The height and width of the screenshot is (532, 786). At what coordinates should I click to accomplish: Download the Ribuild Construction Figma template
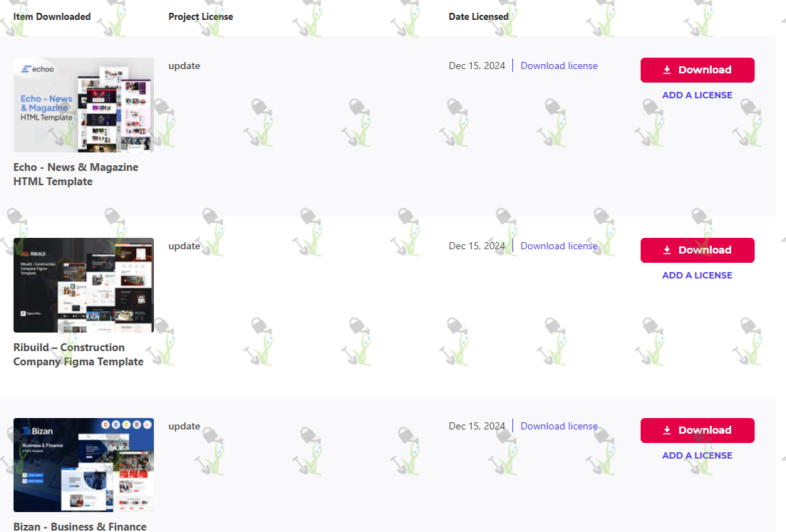point(697,250)
